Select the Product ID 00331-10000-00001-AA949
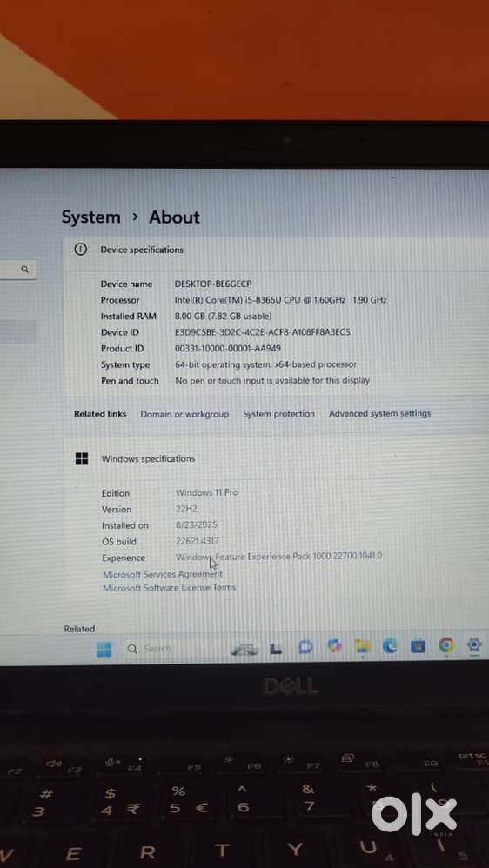Image resolution: width=489 pixels, height=868 pixels. pos(228,348)
